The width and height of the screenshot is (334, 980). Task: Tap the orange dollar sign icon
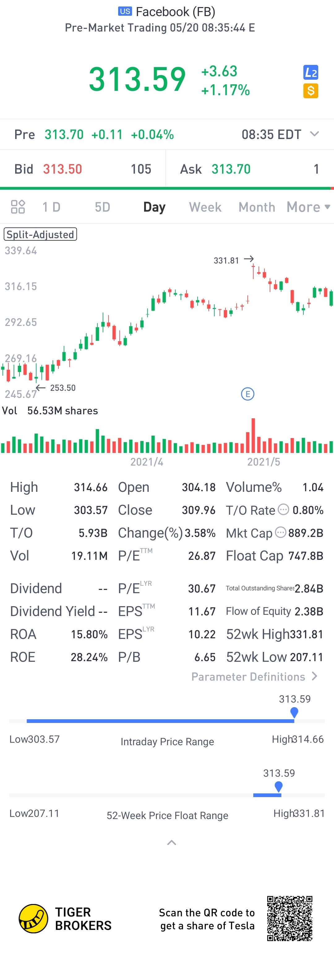[x=310, y=91]
